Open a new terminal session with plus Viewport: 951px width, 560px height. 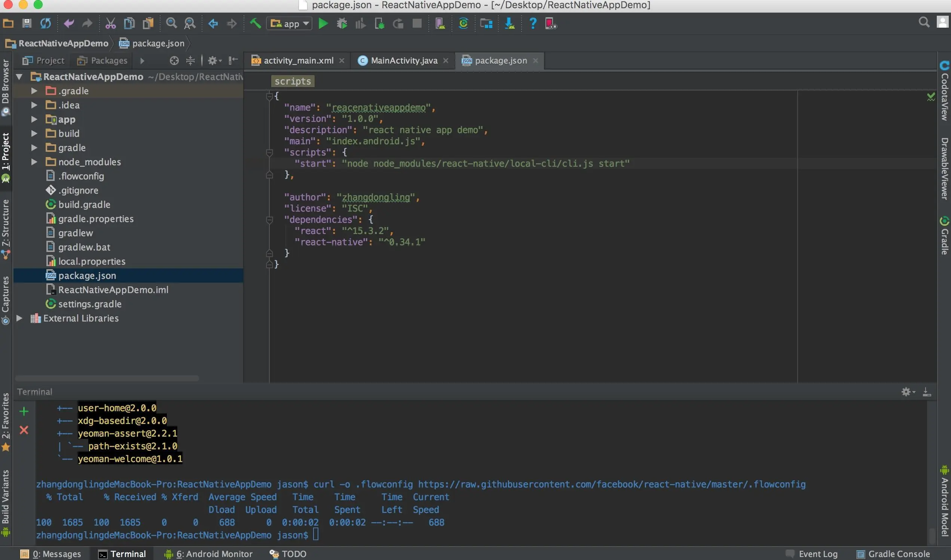pos(24,411)
